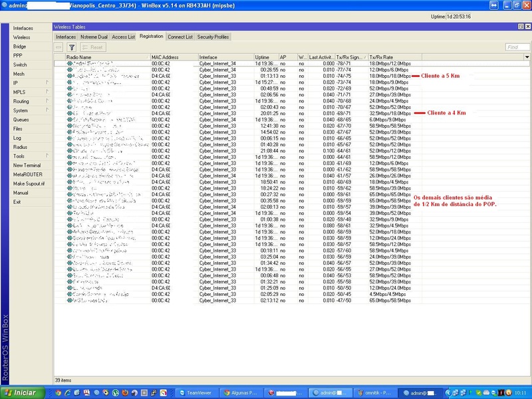Sort by the MAC Address column header
Viewport: 532px width, 399px height.
(x=174, y=57)
